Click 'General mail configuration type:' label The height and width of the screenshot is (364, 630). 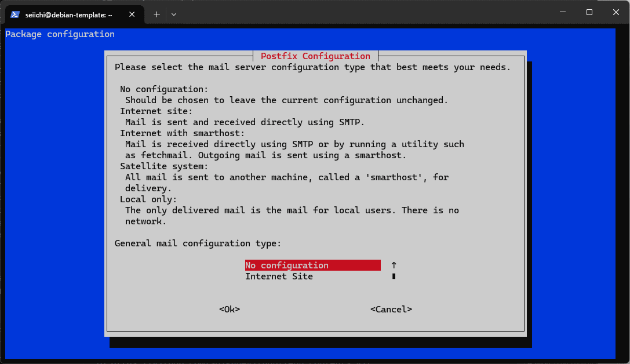point(198,243)
